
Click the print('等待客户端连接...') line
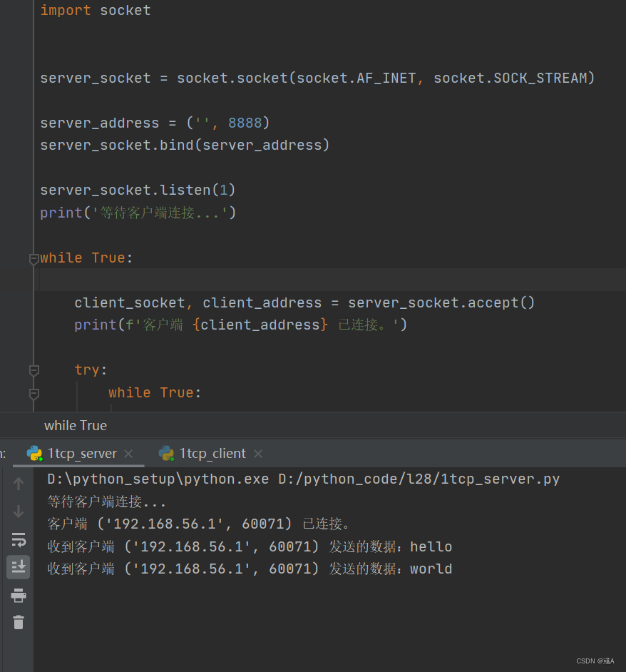coord(138,213)
